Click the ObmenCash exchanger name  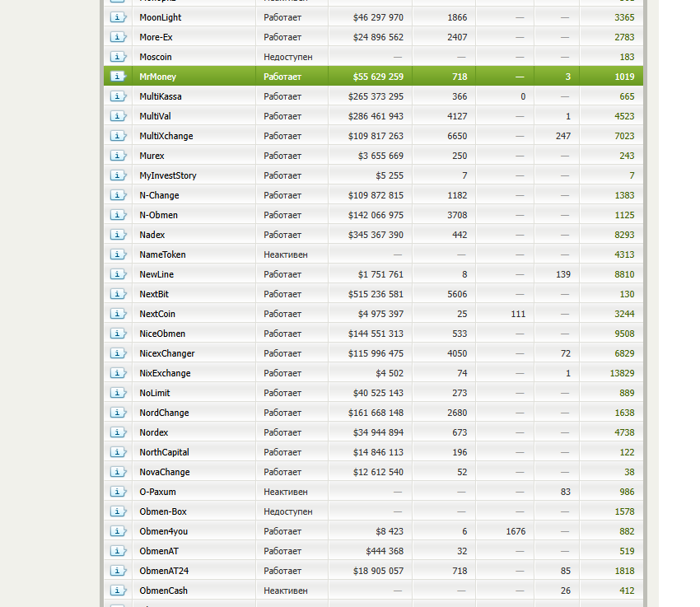(x=163, y=591)
